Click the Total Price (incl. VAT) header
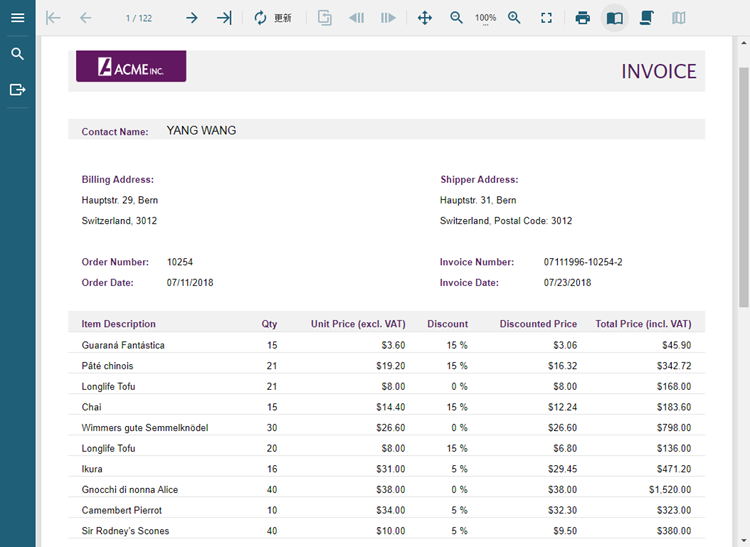The image size is (750, 547). point(643,324)
